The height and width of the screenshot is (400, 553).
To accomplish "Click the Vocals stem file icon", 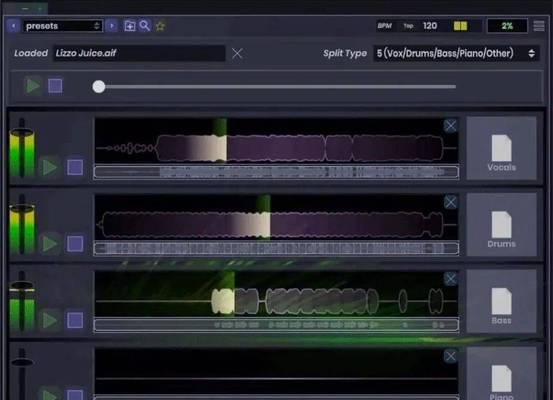I will [x=502, y=148].
